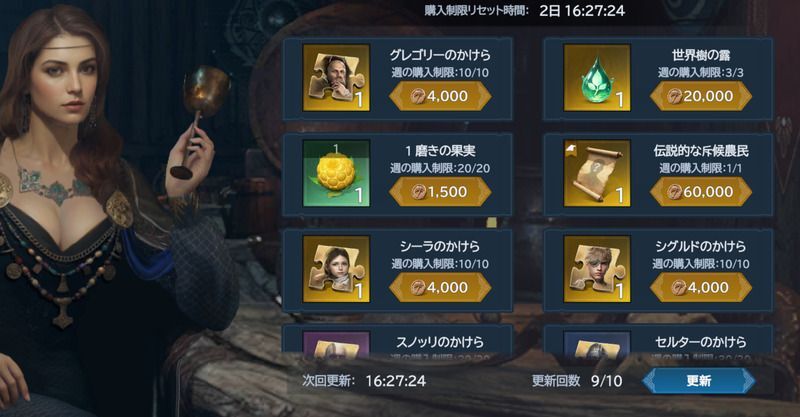Viewport: 800px width, 417px height.
Task: Tap the グレゴリーのかけら puzzle piece icon
Action: click(336, 78)
